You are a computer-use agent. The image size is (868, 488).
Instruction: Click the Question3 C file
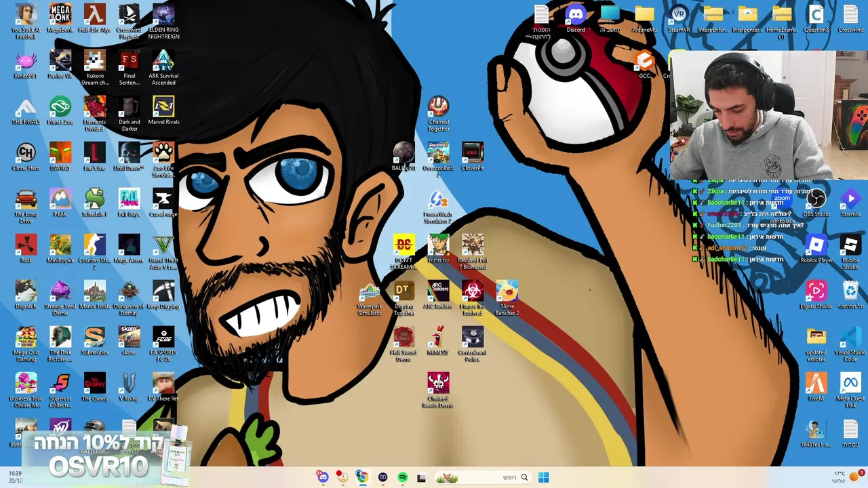816,18
